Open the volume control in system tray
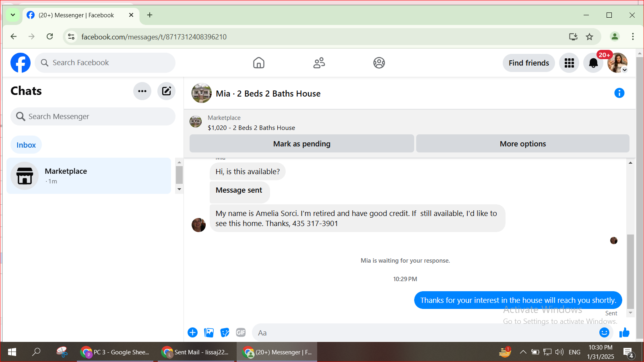Screen dimensions: 644x362 click(559, 352)
